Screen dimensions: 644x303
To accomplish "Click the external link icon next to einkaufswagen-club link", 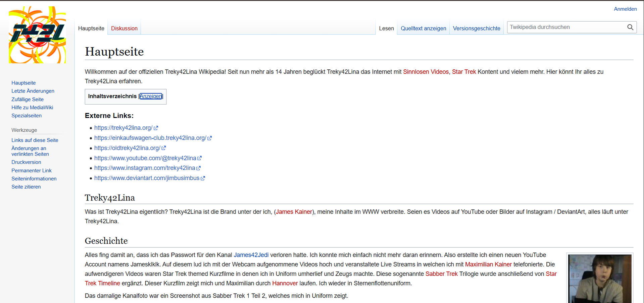I will point(210,138).
